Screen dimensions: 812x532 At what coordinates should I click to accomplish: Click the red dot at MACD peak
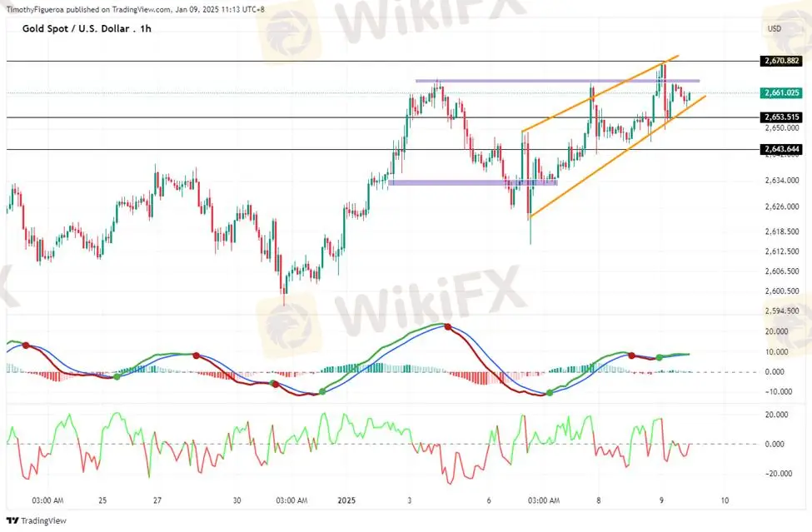pyautogui.click(x=448, y=327)
